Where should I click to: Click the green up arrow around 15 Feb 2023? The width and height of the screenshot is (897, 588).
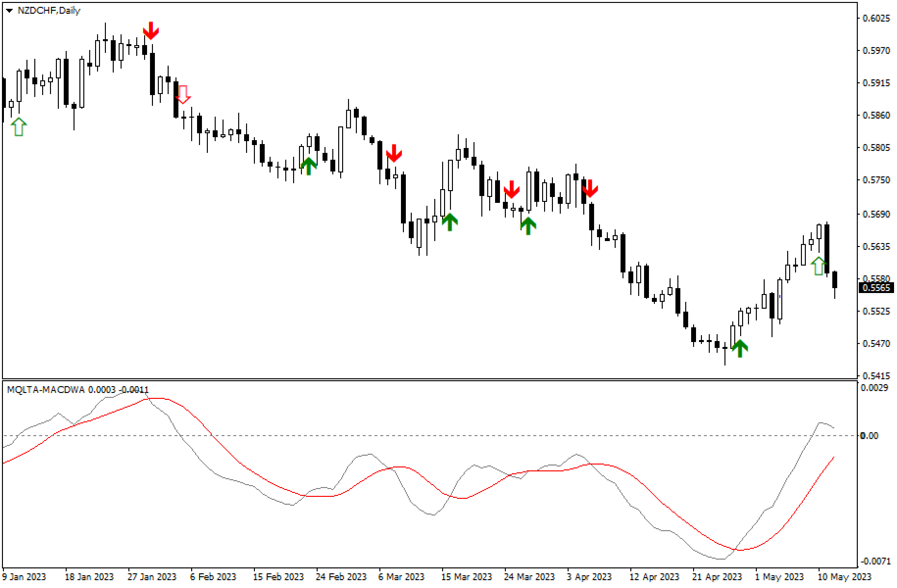coord(308,166)
